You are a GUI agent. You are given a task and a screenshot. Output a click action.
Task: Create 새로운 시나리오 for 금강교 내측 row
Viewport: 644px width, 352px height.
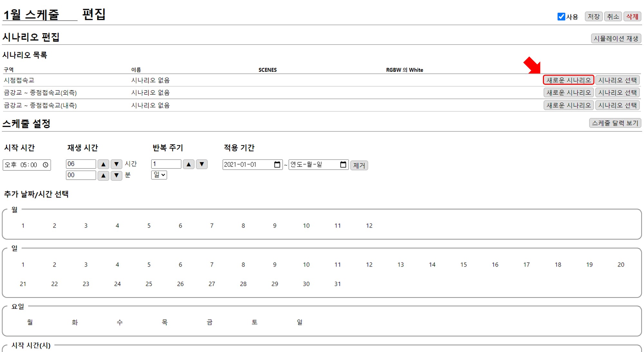pos(568,105)
